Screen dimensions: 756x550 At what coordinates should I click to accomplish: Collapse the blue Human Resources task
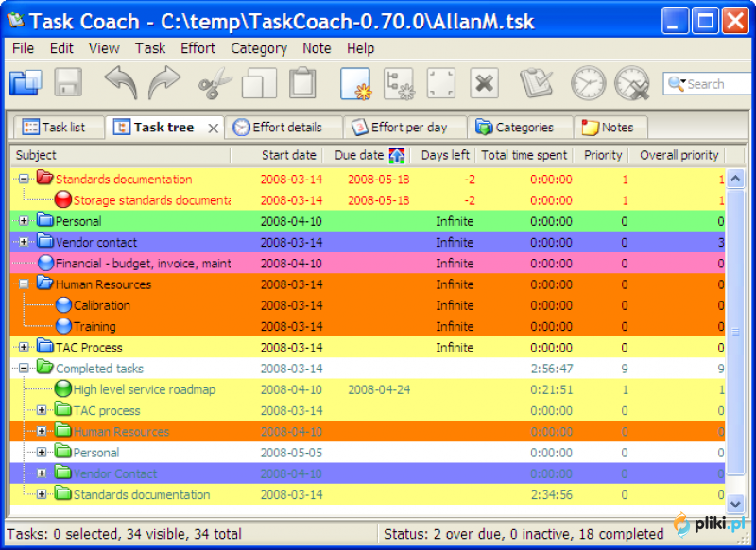point(24,284)
